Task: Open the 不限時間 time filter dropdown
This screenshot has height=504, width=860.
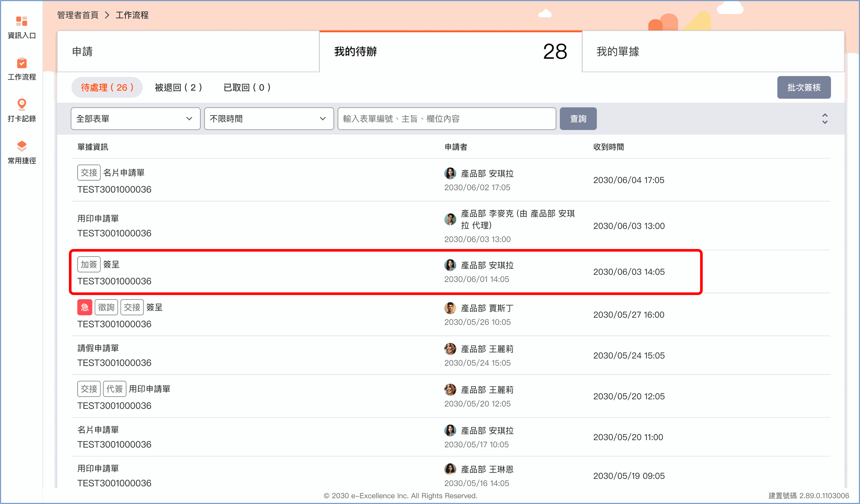Action: pos(269,119)
